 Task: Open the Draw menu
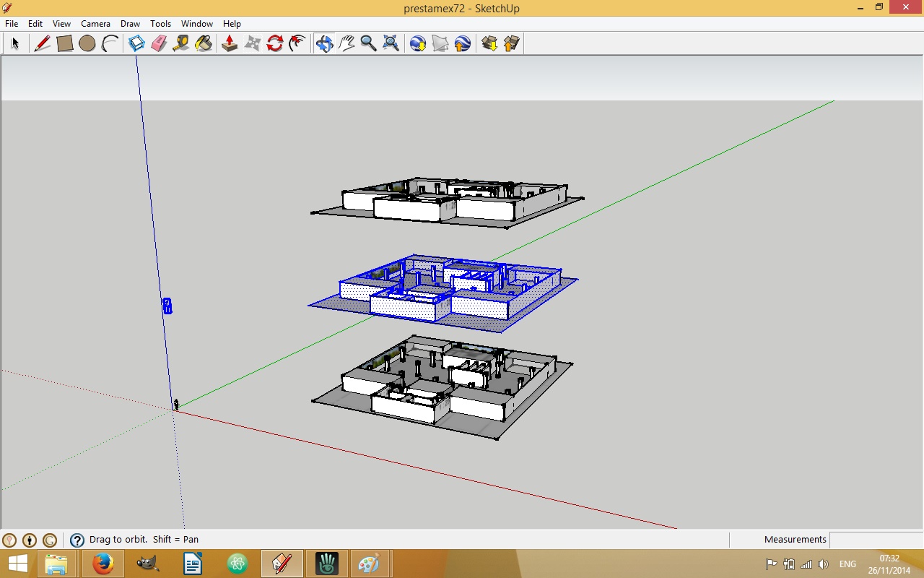click(130, 24)
